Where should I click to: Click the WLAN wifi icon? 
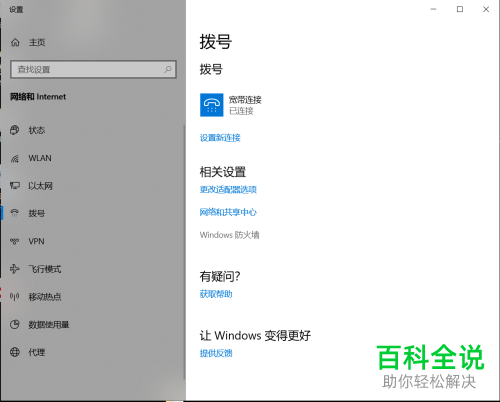(x=15, y=158)
